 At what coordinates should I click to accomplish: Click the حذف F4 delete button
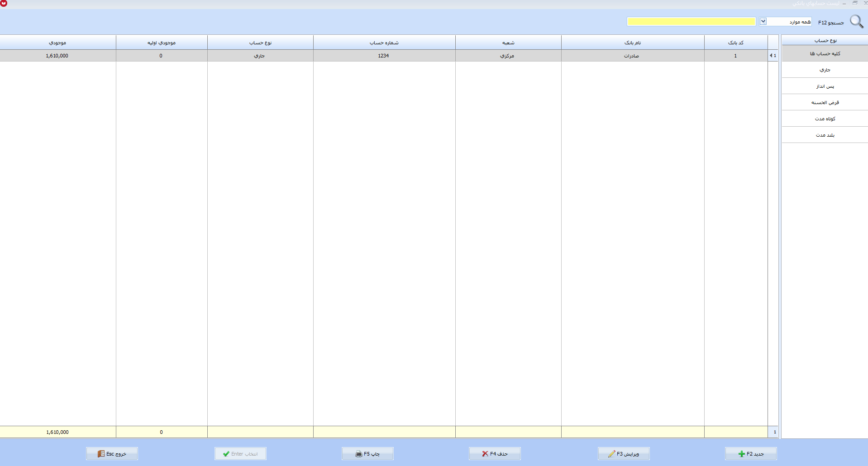point(495,453)
